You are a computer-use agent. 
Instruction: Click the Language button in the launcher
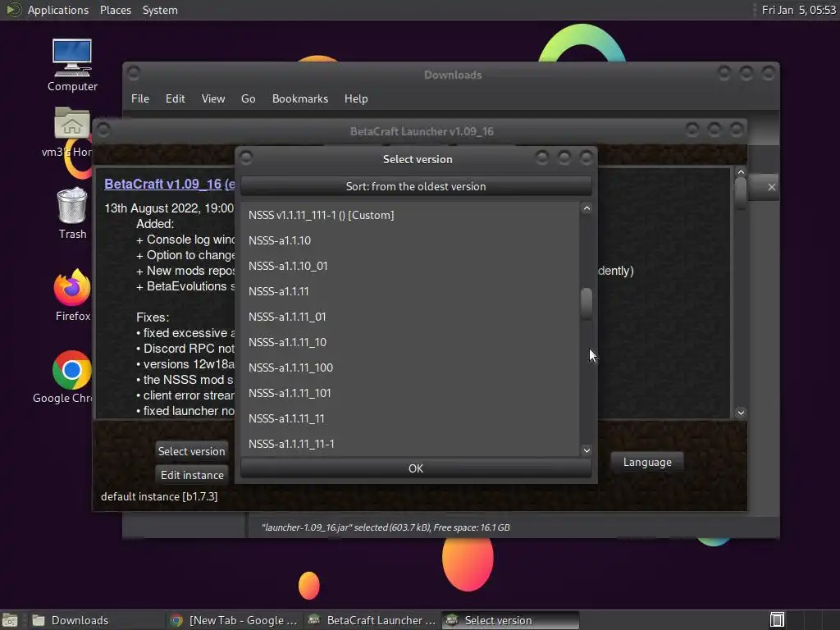click(647, 462)
